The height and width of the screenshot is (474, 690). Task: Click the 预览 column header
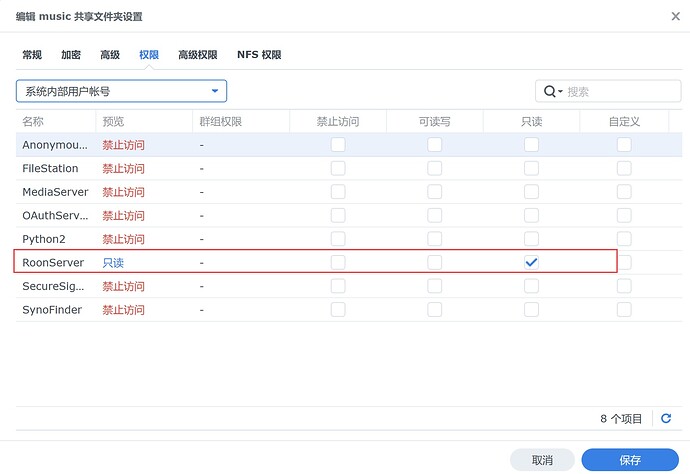144,121
